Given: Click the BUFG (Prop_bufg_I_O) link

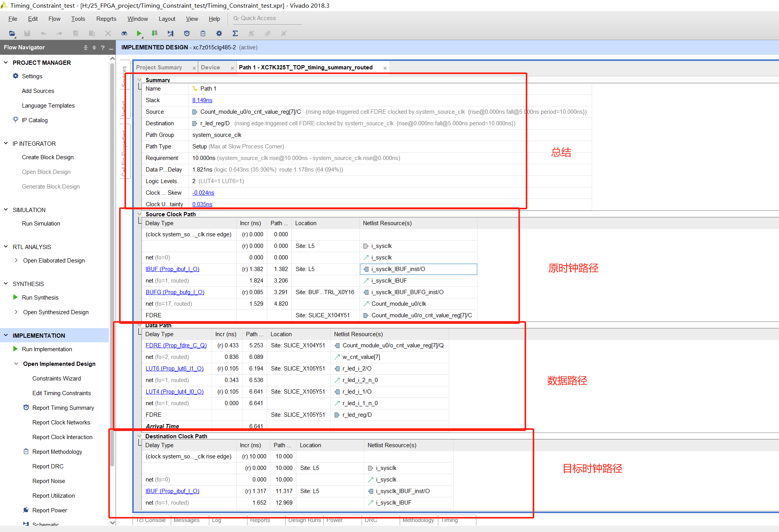Looking at the screenshot, I should click(175, 292).
